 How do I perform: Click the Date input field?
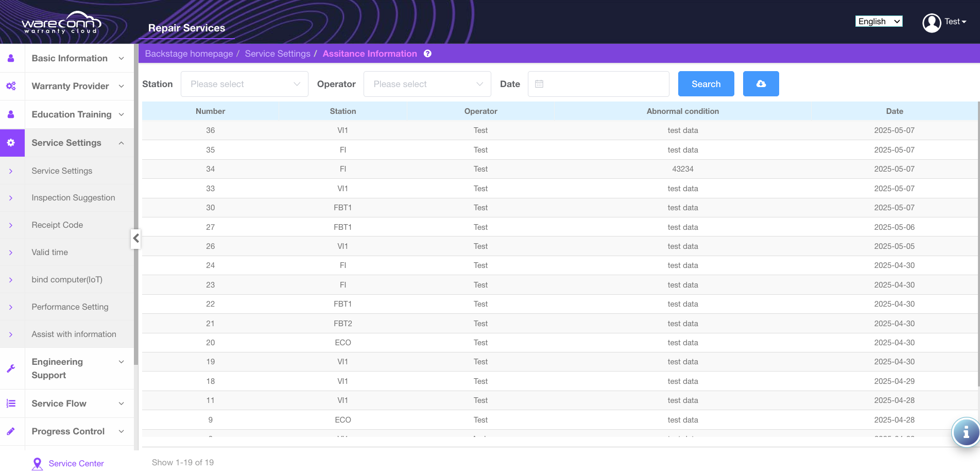click(x=598, y=84)
